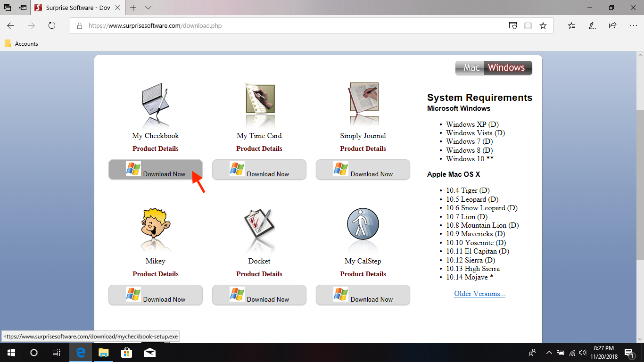This screenshot has height=362, width=644.
Task: Open the Edge reading view icon
Action: 528,26
